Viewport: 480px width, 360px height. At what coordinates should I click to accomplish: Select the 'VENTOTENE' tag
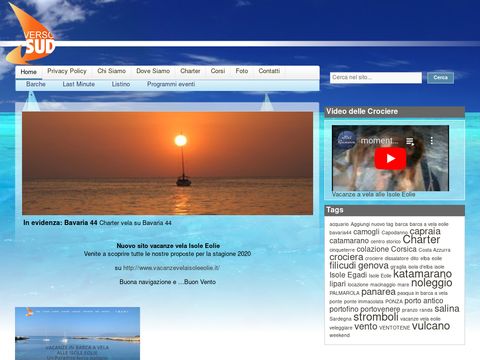[395, 328]
